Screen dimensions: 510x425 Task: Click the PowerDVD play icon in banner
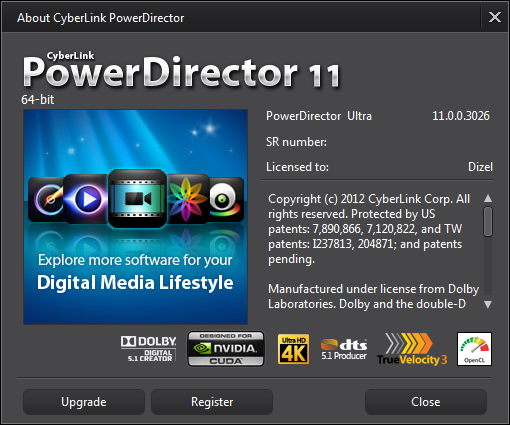coord(86,199)
